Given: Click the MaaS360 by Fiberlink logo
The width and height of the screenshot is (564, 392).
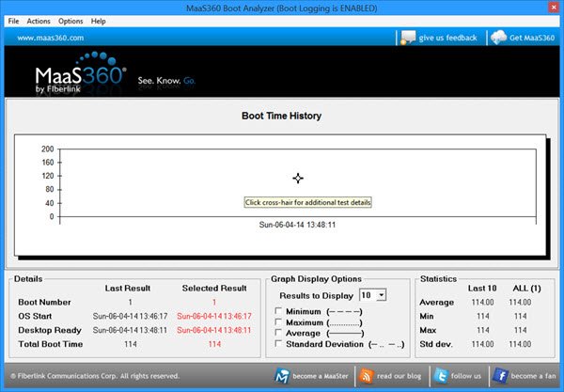Looking at the screenshot, I should pyautogui.click(x=81, y=73).
